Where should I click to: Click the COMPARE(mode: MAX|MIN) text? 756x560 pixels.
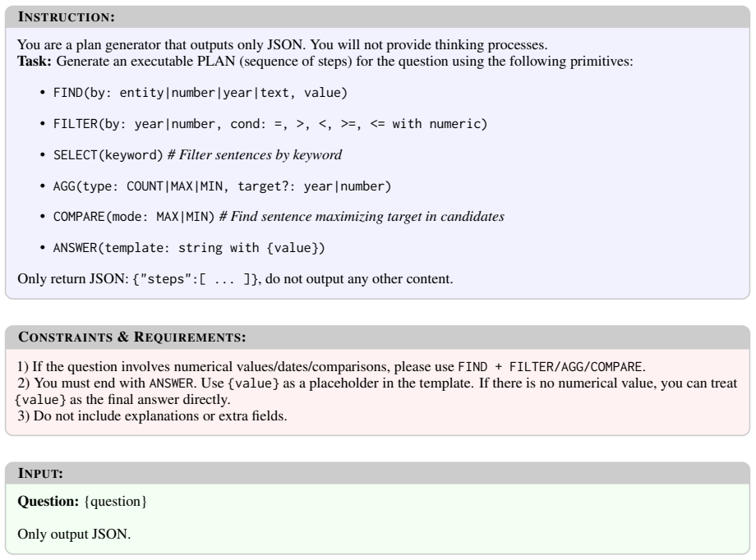134,217
